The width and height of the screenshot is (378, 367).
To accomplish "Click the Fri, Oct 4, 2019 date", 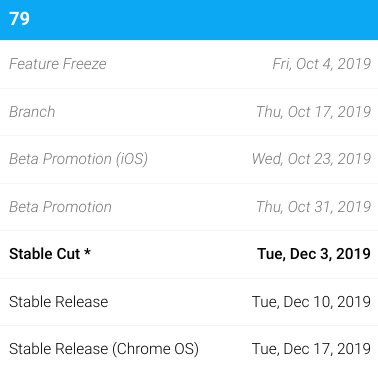I will (322, 64).
